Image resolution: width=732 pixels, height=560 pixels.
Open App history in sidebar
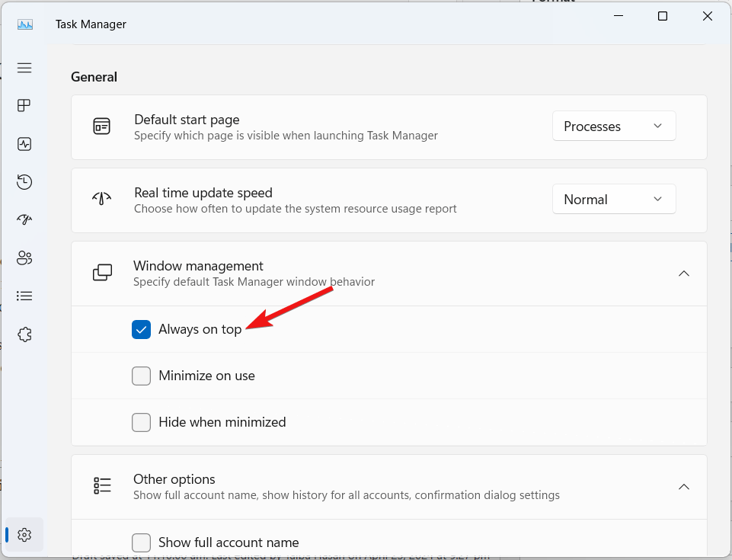tap(24, 181)
